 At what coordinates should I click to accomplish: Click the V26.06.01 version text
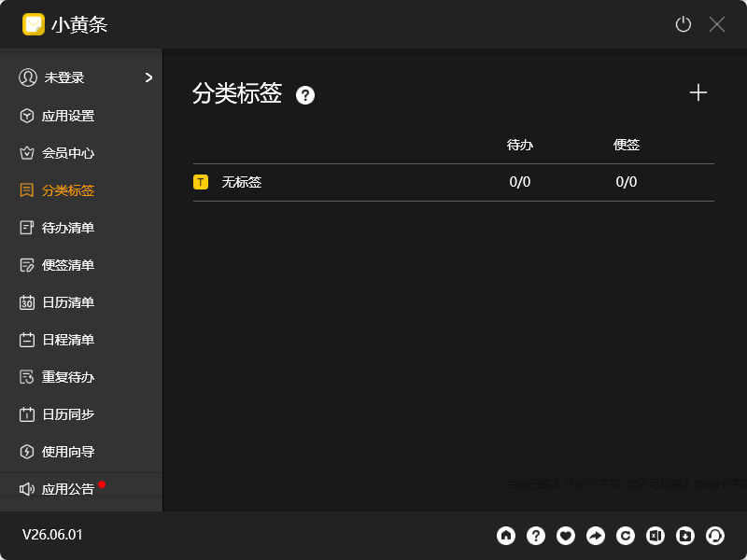click(52, 535)
